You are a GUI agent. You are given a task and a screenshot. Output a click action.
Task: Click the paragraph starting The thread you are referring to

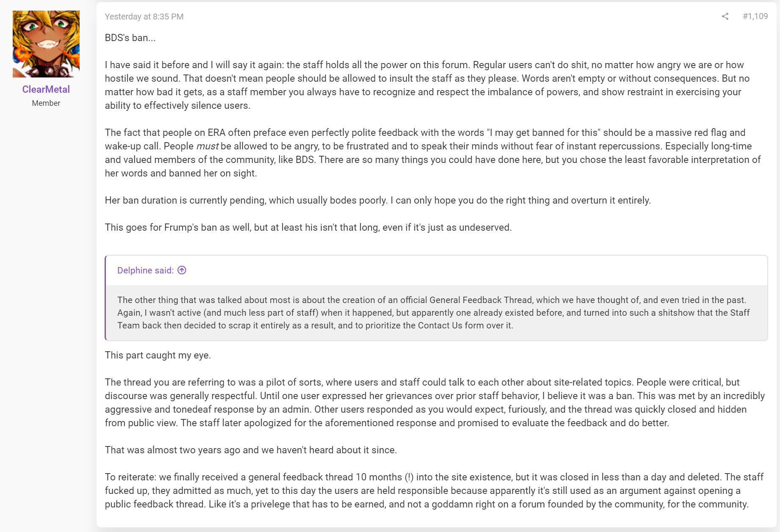click(x=435, y=402)
